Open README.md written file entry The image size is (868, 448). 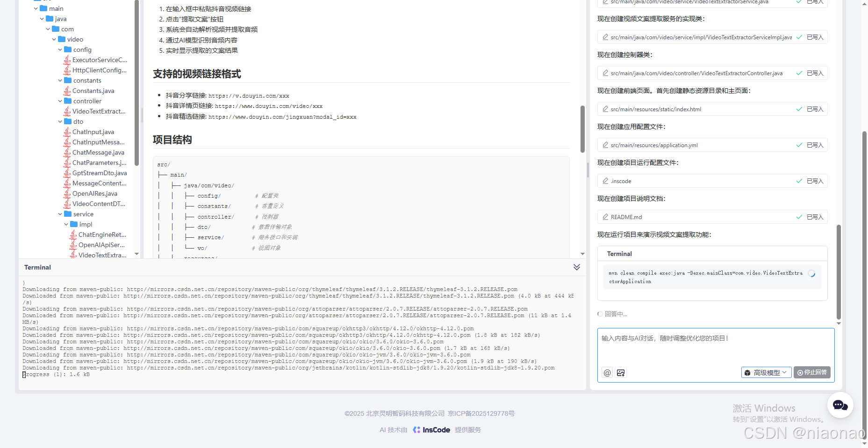click(x=712, y=217)
